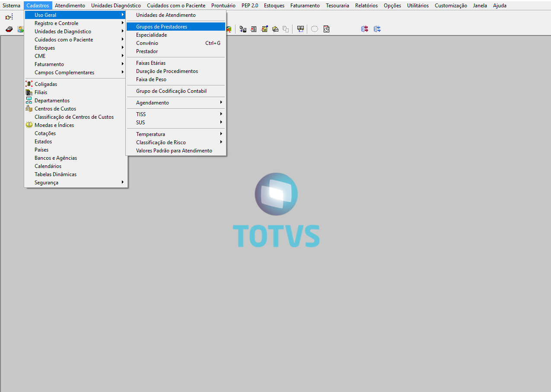Select Grupos de Prestadores menu entry
This screenshot has height=392, width=551.
point(176,27)
